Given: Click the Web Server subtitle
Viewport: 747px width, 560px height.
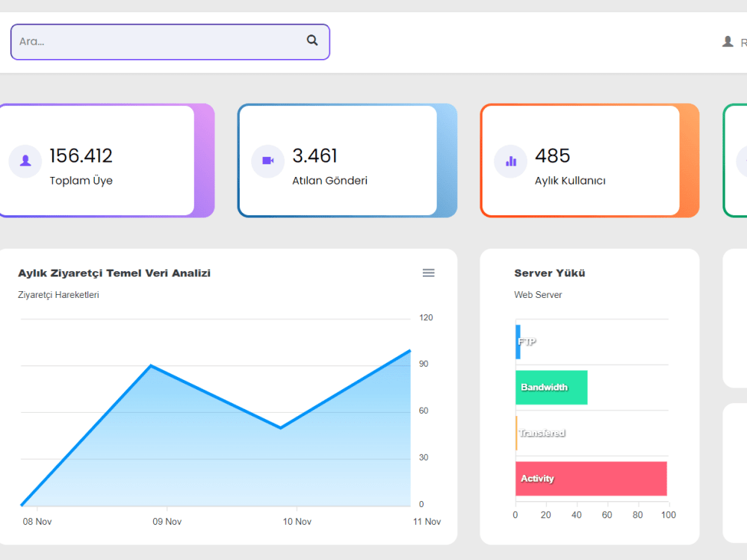Looking at the screenshot, I should [x=538, y=295].
